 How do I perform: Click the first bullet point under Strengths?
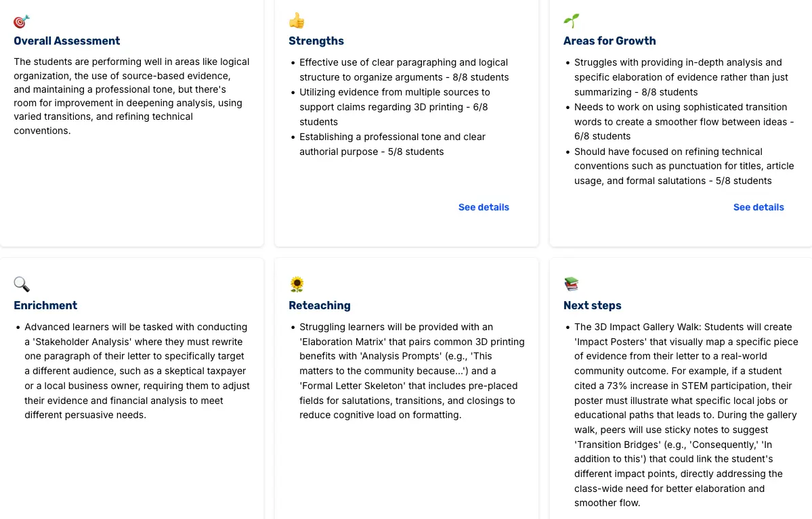click(403, 70)
